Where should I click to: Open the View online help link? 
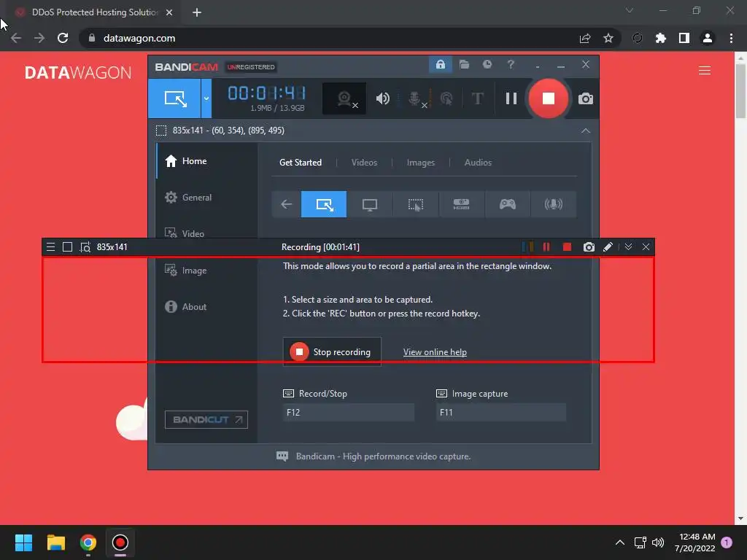435,352
